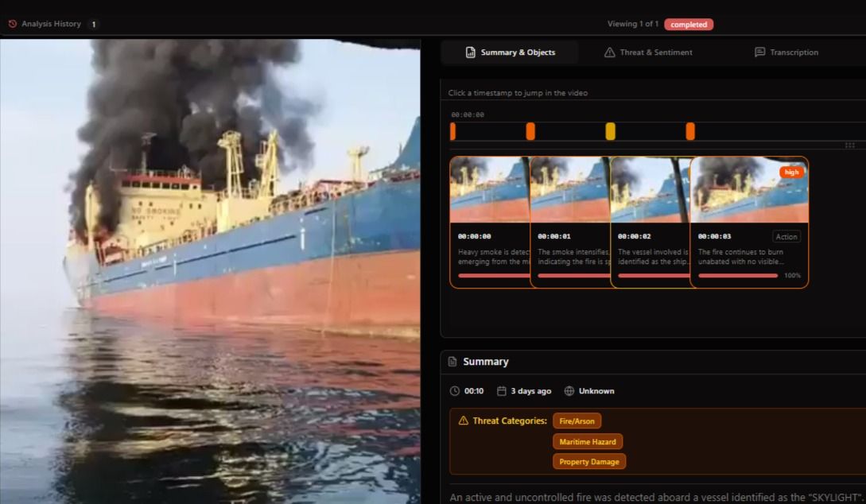Image resolution: width=866 pixels, height=504 pixels.
Task: Click the 'high' severity badge
Action: click(x=790, y=170)
